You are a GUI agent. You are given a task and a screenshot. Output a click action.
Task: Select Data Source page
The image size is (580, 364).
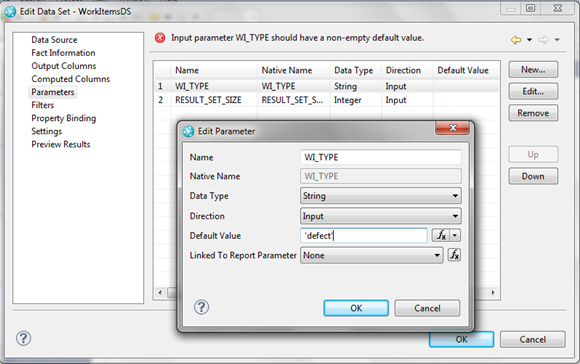[x=54, y=40]
